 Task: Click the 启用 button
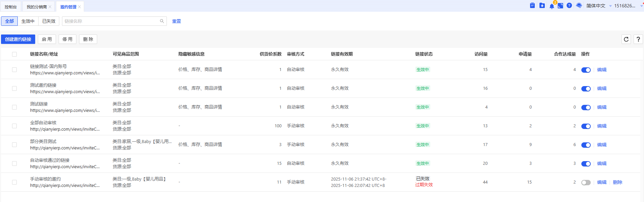point(47,39)
